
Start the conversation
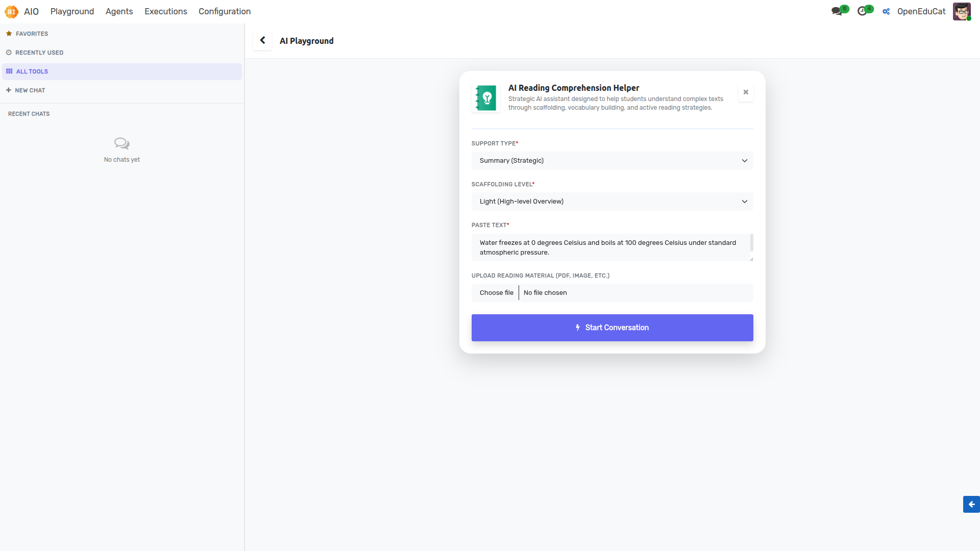click(612, 328)
